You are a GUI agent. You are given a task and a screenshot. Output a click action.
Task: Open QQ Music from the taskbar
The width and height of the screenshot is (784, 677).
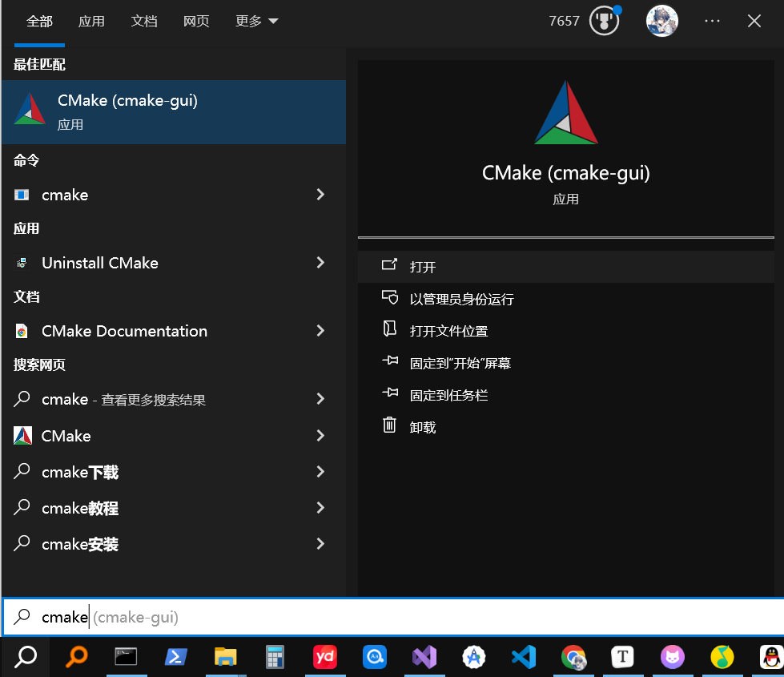click(x=722, y=657)
